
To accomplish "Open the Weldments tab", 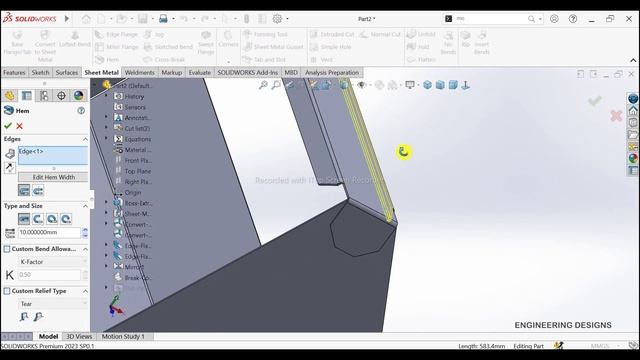I will [x=140, y=72].
